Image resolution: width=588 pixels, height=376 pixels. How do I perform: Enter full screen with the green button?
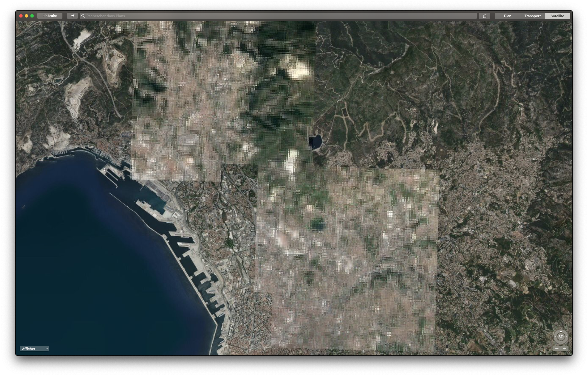32,16
